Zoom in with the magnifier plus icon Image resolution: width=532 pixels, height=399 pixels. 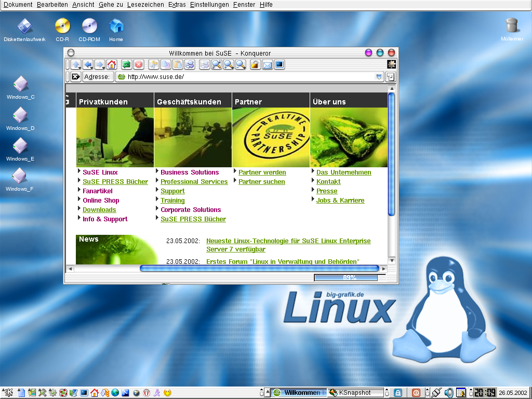(x=229, y=64)
